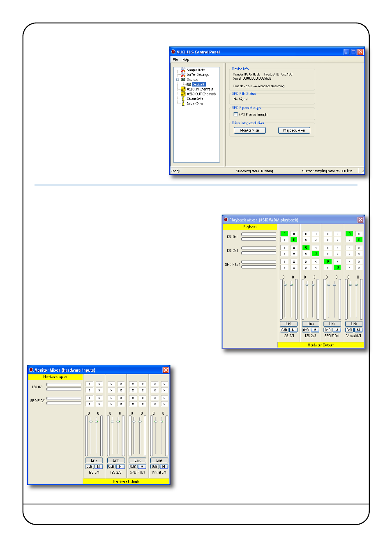This screenshot has height=555, width=392.
Task: Click the Driver Info icon
Action: tap(183, 104)
